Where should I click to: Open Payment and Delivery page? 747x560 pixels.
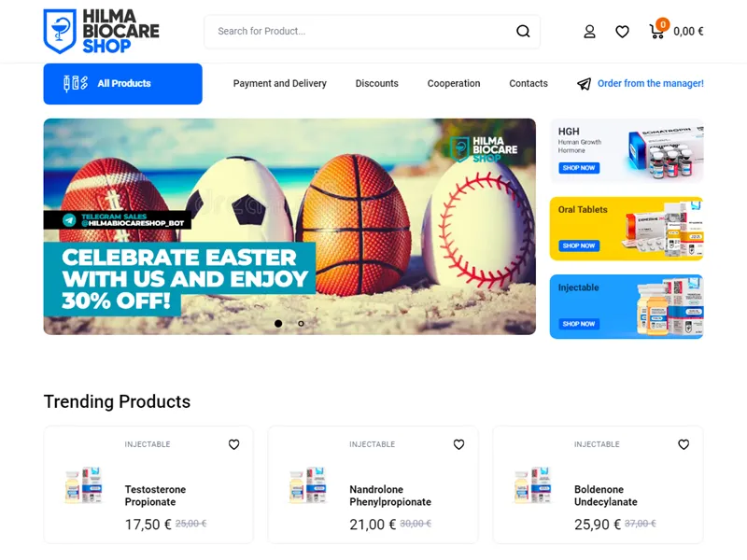click(x=279, y=83)
